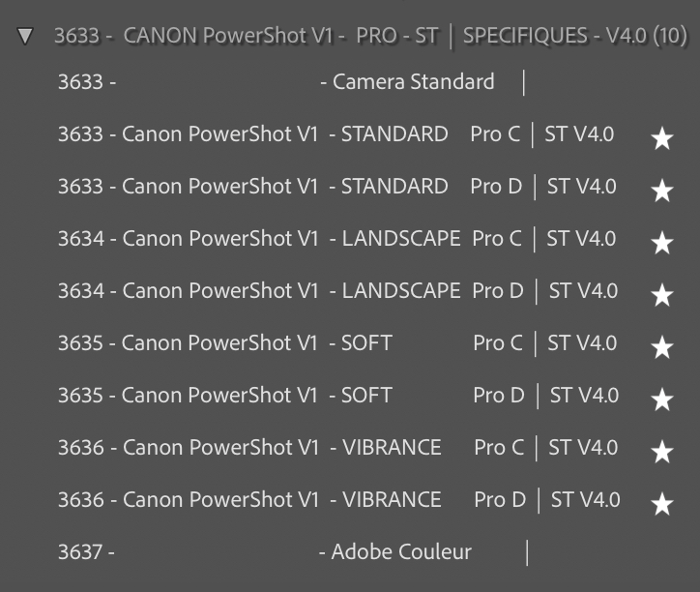
Task: Apply 3634 LANDSCAPE Pro D profile
Action: [x=336, y=291]
